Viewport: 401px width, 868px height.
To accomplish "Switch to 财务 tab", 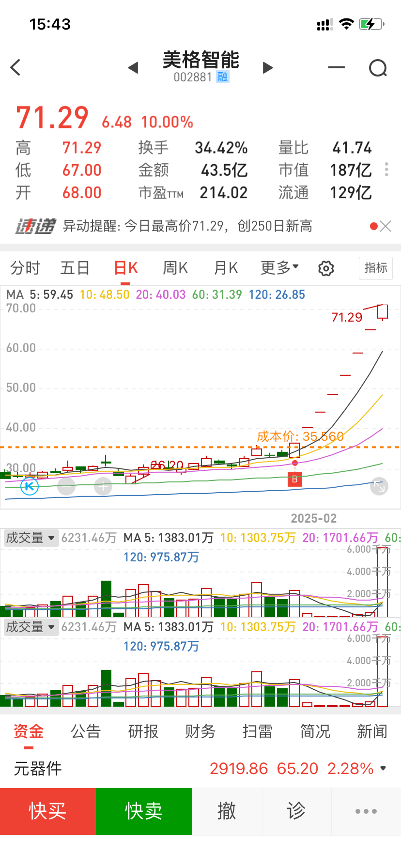I will click(x=200, y=731).
